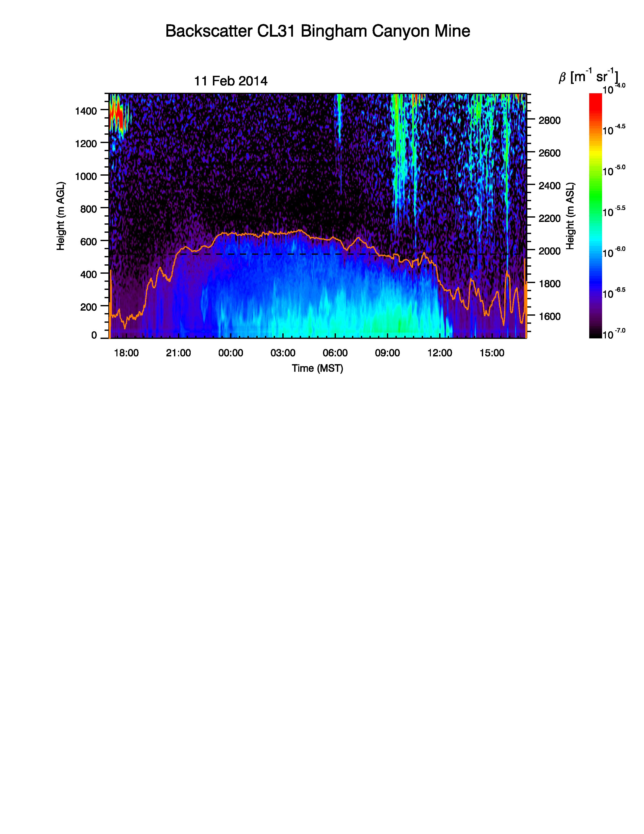Click the 'Time (MST)' axis label
The image size is (644, 834).
(317, 368)
